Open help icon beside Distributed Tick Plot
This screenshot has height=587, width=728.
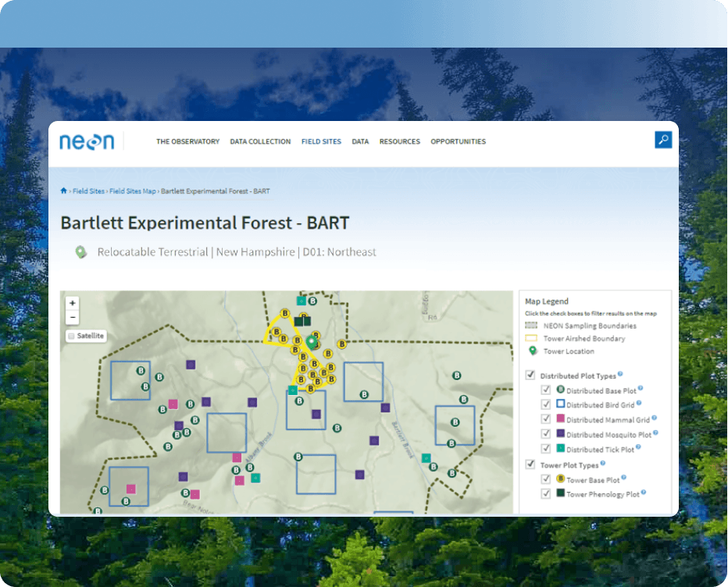coord(638,446)
